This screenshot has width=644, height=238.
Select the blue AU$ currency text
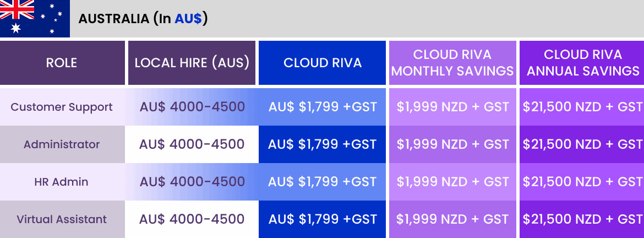pyautogui.click(x=188, y=19)
